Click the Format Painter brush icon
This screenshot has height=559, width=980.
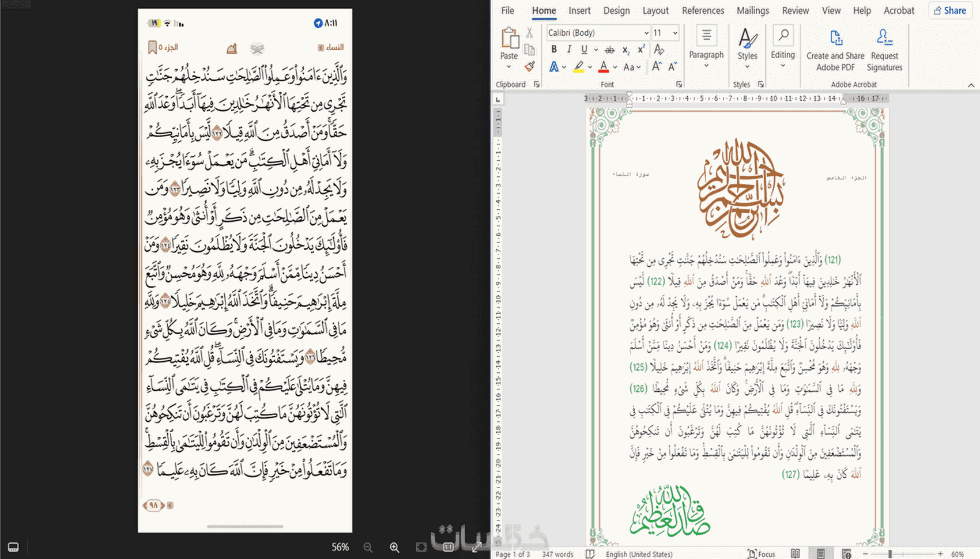[530, 67]
